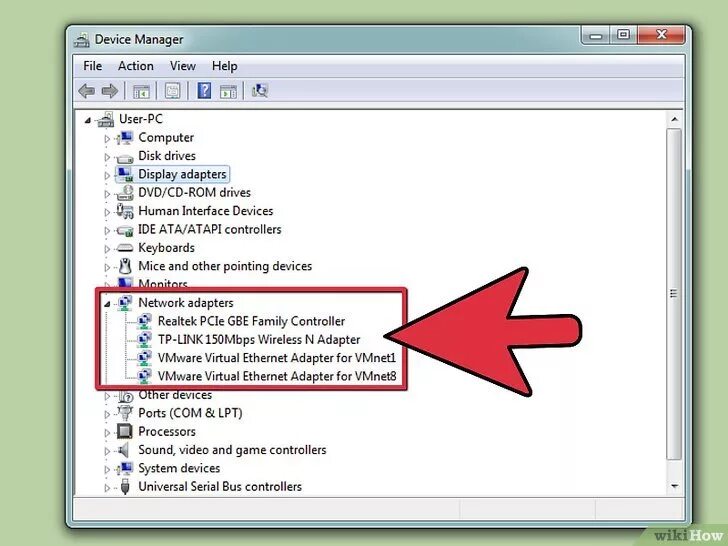Click the VMnet1 adapter icon
This screenshot has height=546, width=728.
tap(144, 358)
